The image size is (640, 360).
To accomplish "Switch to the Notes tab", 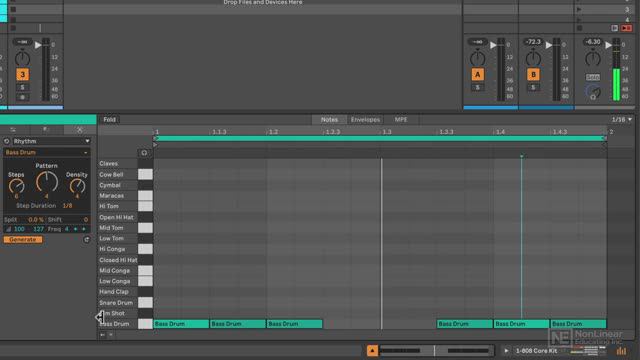I will [x=329, y=120].
